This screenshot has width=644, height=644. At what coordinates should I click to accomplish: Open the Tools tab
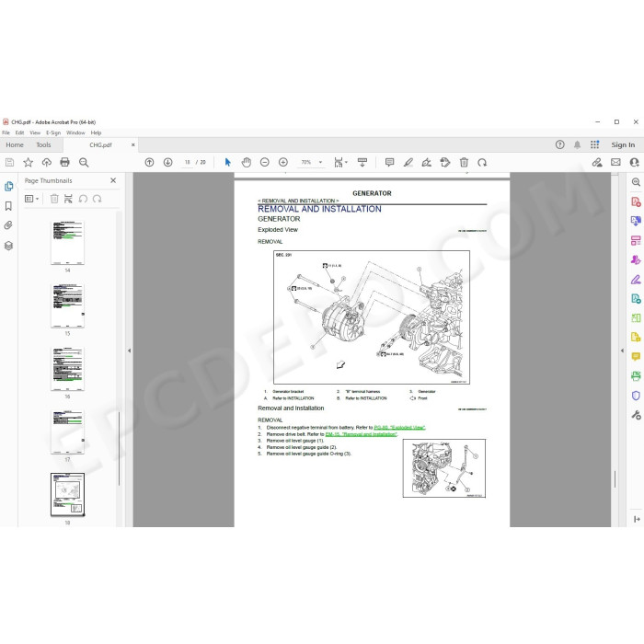(x=43, y=145)
